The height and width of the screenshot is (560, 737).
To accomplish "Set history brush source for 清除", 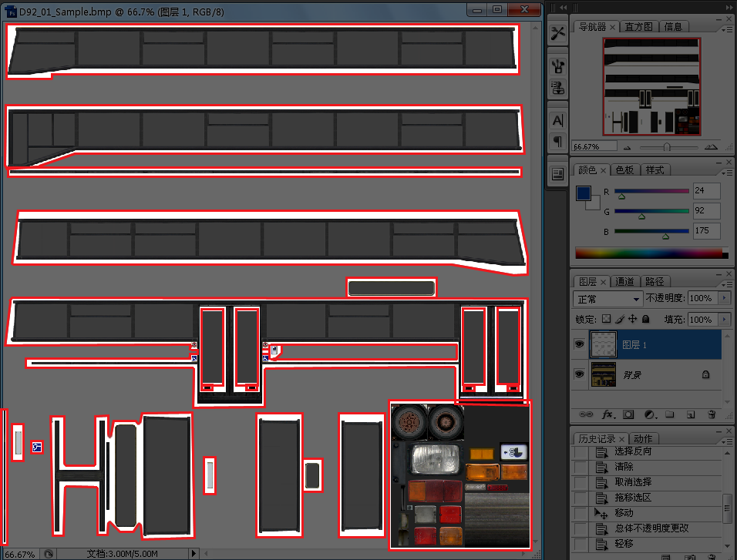I will pos(581,468).
